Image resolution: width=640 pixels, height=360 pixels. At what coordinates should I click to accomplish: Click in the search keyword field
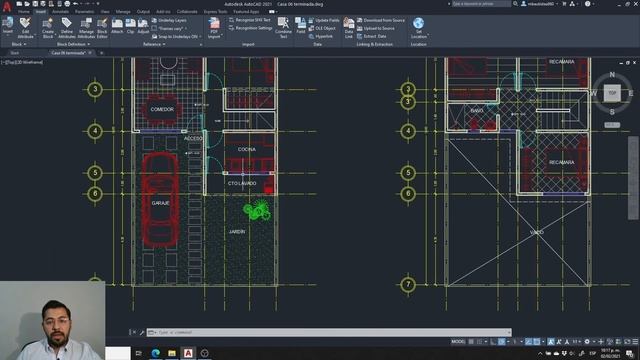coord(481,4)
